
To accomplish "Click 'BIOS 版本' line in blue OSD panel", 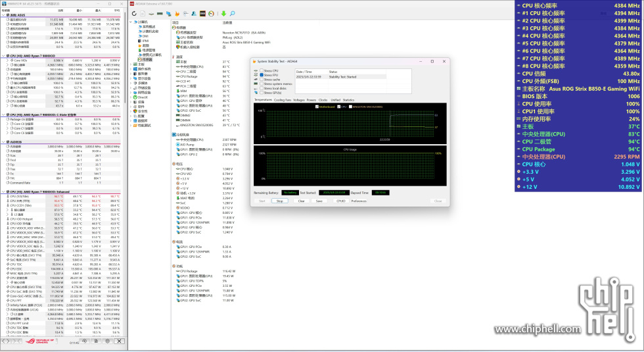I will tap(578, 96).
